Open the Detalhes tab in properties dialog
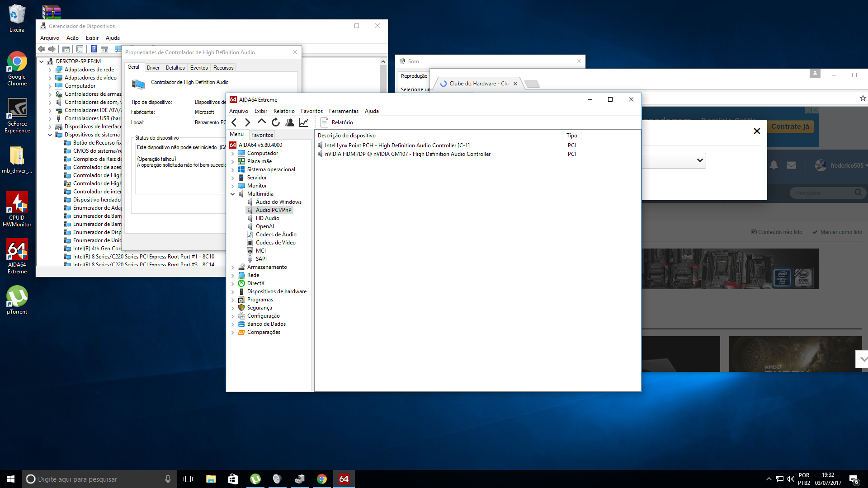The image size is (868, 488). coord(175,68)
